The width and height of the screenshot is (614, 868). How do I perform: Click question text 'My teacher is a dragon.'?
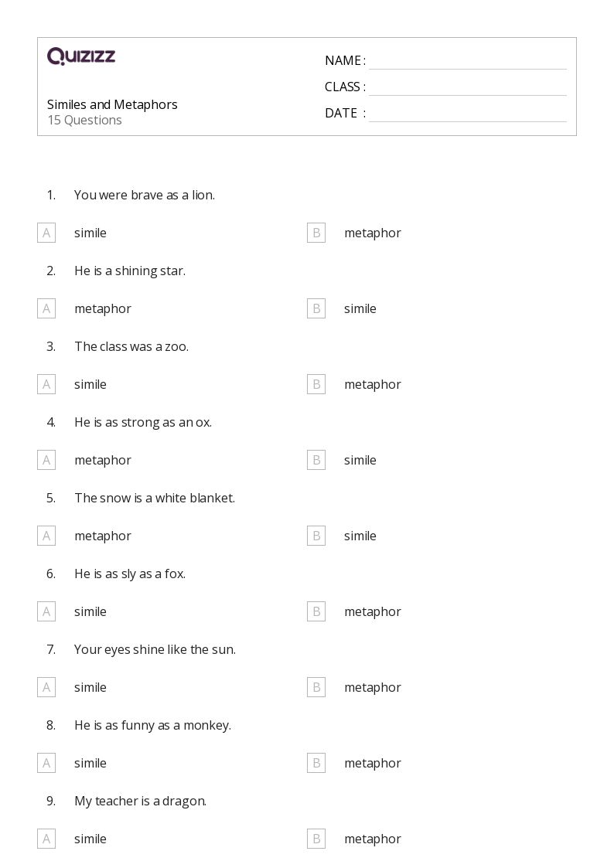(x=140, y=801)
